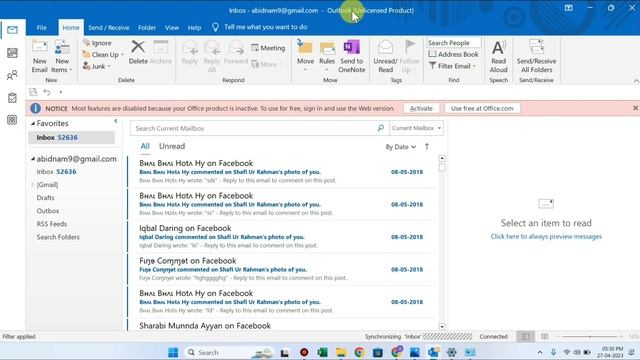The image size is (640, 360).
Task: Collapse the abidnam9@gmail.com account tree
Action: pos(33,159)
